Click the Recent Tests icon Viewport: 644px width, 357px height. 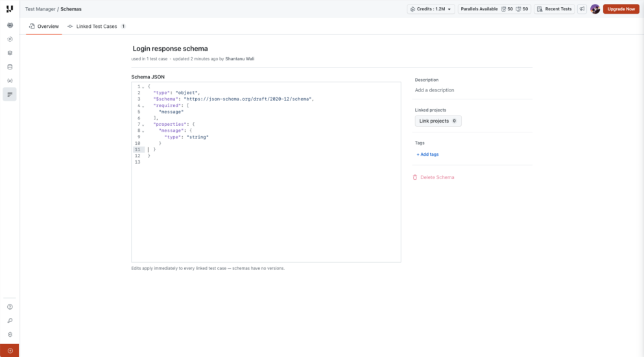click(540, 9)
